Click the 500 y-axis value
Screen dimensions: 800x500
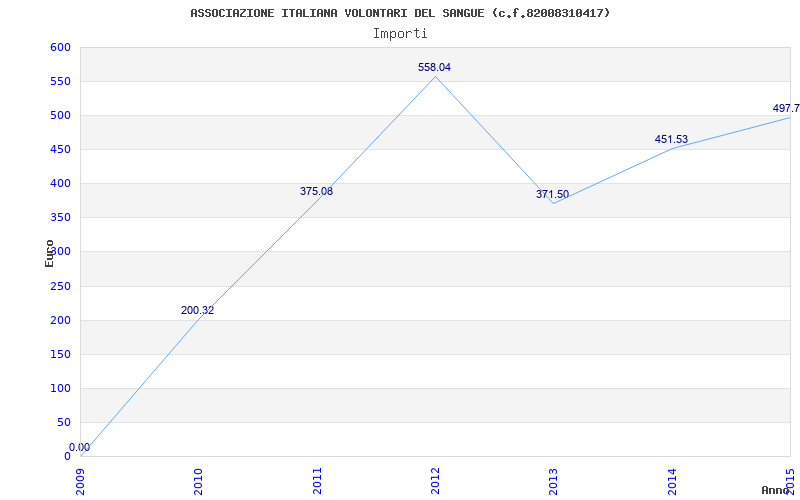click(60, 116)
